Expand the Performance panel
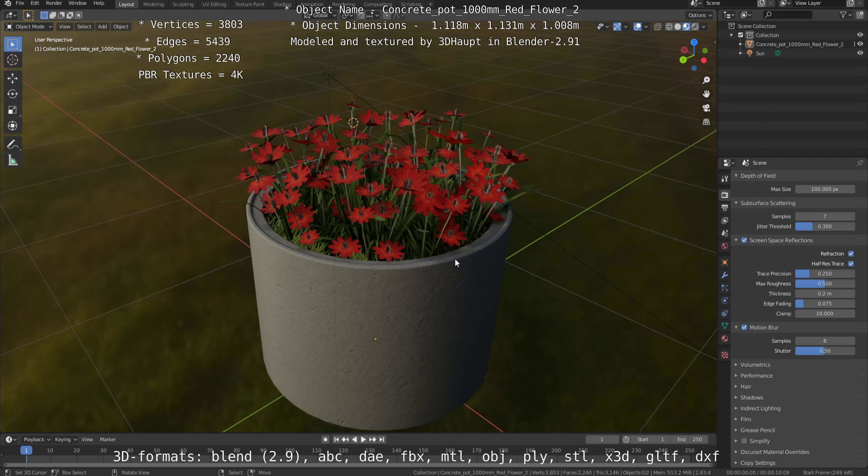868x476 pixels. click(x=756, y=376)
